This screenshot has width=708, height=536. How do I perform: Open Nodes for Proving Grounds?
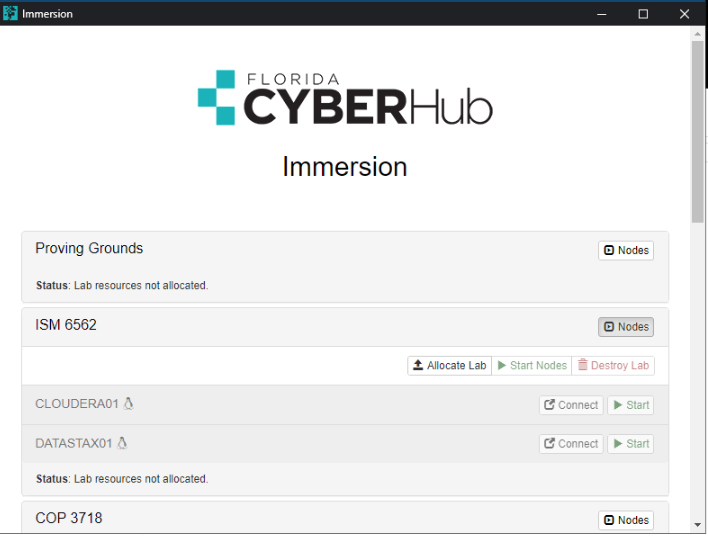[626, 250]
